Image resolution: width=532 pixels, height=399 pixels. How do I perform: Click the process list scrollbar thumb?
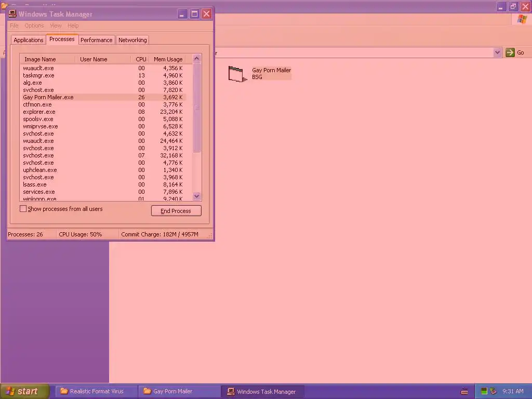pos(197,108)
